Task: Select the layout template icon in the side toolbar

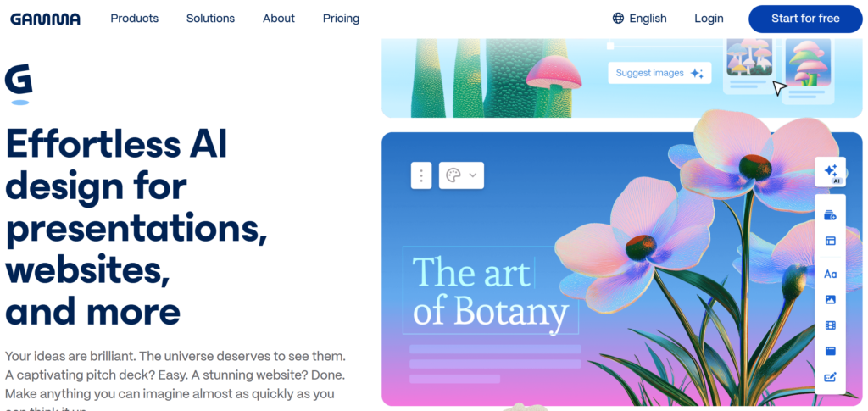Action: 831,241
